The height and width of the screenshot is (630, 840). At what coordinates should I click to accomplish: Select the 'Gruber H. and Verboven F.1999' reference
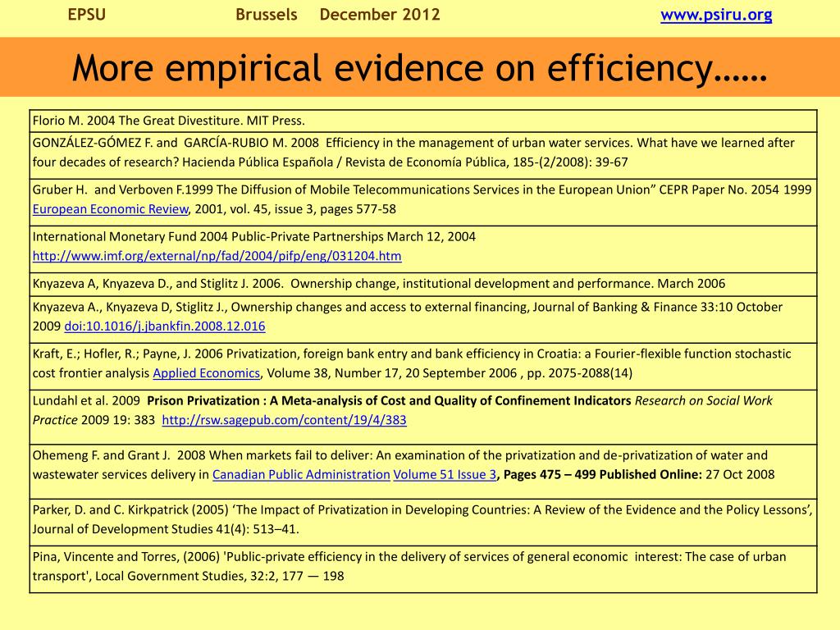[423, 203]
